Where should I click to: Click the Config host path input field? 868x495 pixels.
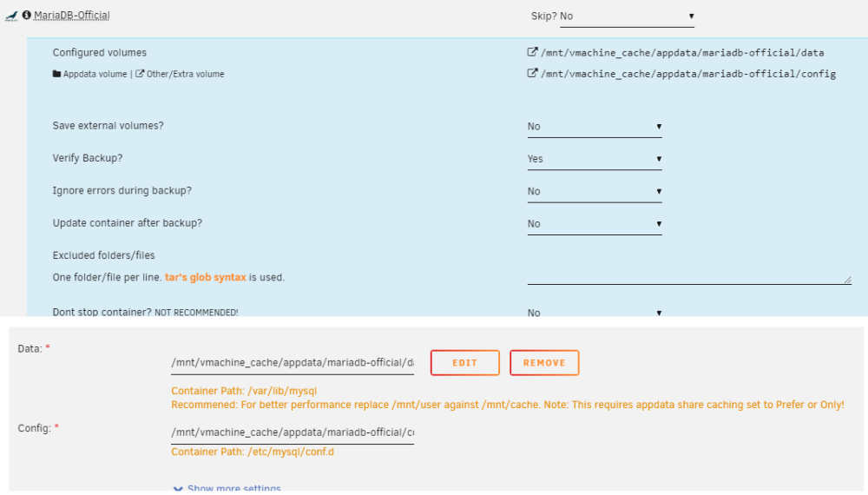tap(293, 432)
